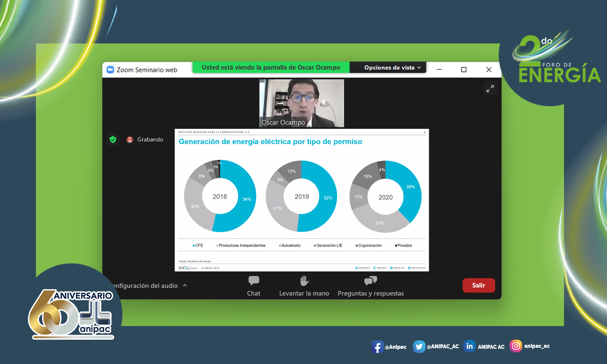Viewport: 607px width, 364px height.
Task: Click the dark Privados legend swatch
Action: pos(396,246)
